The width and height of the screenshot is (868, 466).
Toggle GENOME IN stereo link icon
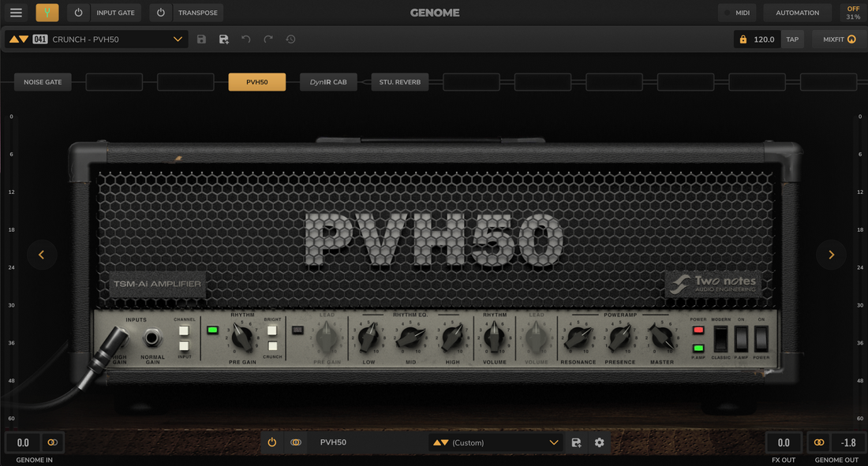pos(53,443)
